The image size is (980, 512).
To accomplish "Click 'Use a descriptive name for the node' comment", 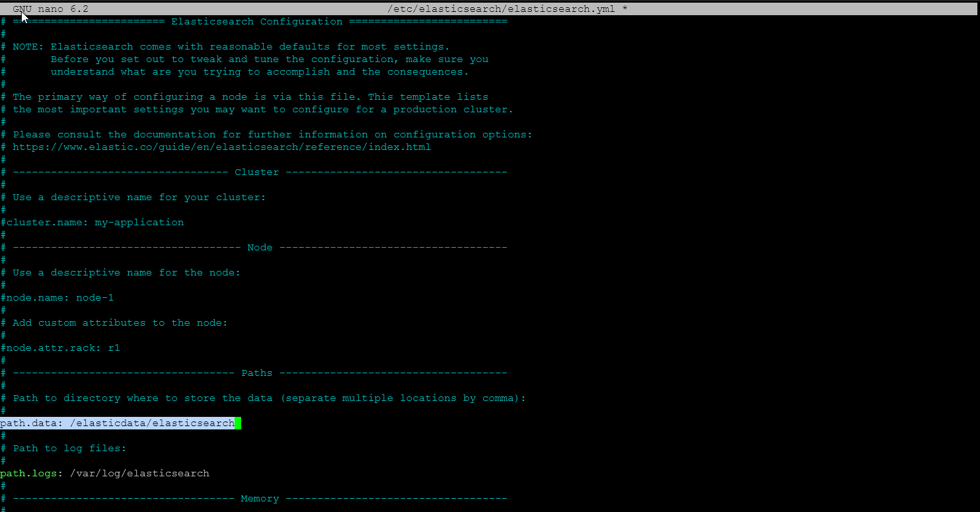I will [x=120, y=273].
